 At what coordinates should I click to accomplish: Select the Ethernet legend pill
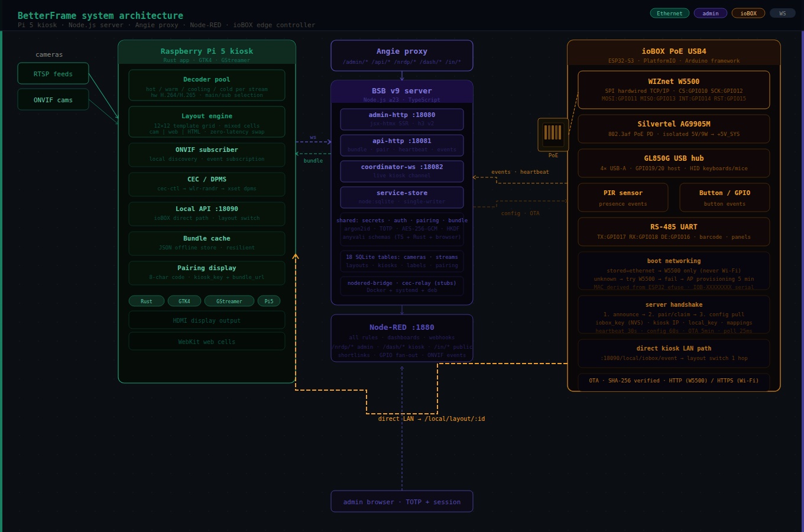[669, 13]
